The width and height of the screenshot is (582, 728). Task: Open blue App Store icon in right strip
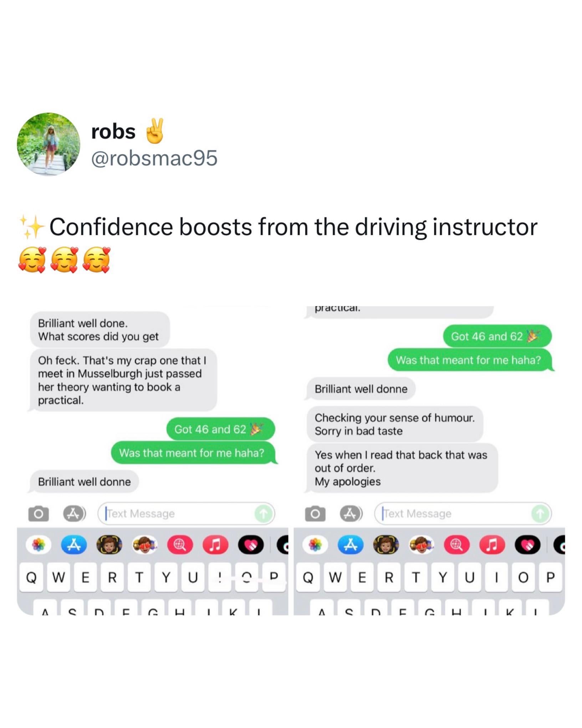pos(351,545)
